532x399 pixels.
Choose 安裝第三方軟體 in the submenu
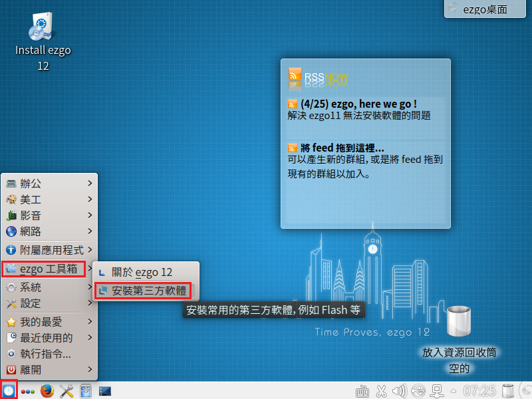click(x=146, y=291)
